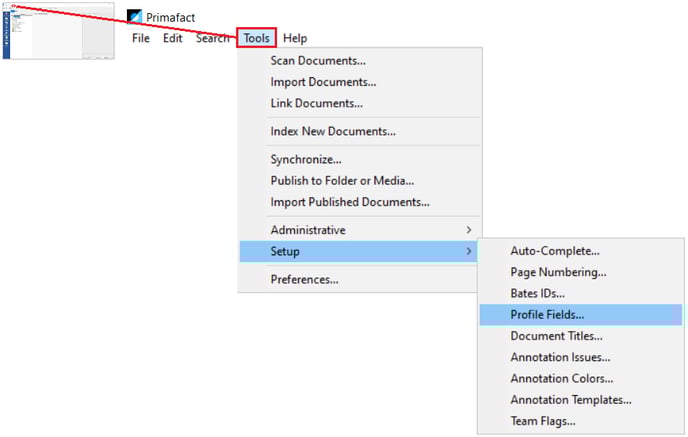Click the screenshot overview thumbnail
The image size is (688, 437).
coord(58,31)
